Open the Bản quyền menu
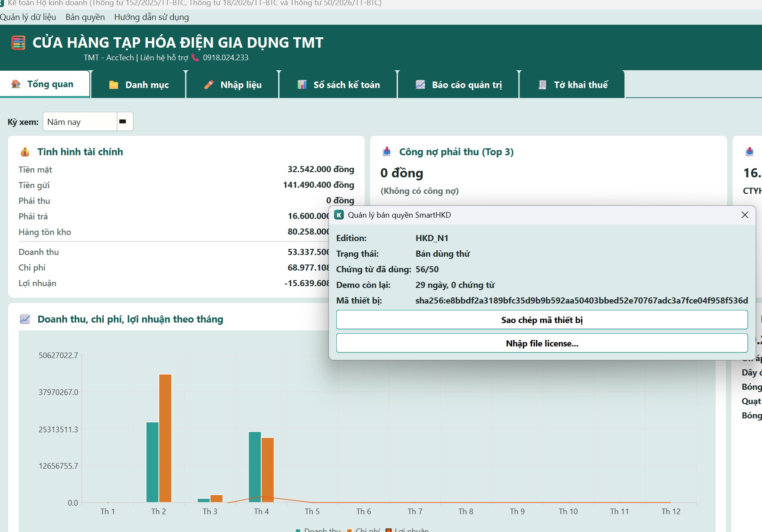Image resolution: width=762 pixels, height=532 pixels. click(x=85, y=17)
